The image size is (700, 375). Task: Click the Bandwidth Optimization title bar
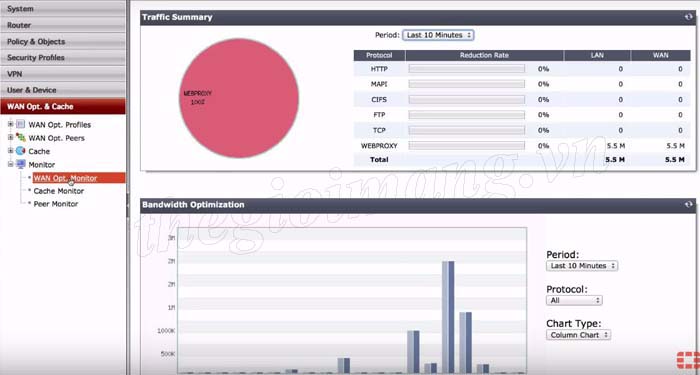point(418,205)
